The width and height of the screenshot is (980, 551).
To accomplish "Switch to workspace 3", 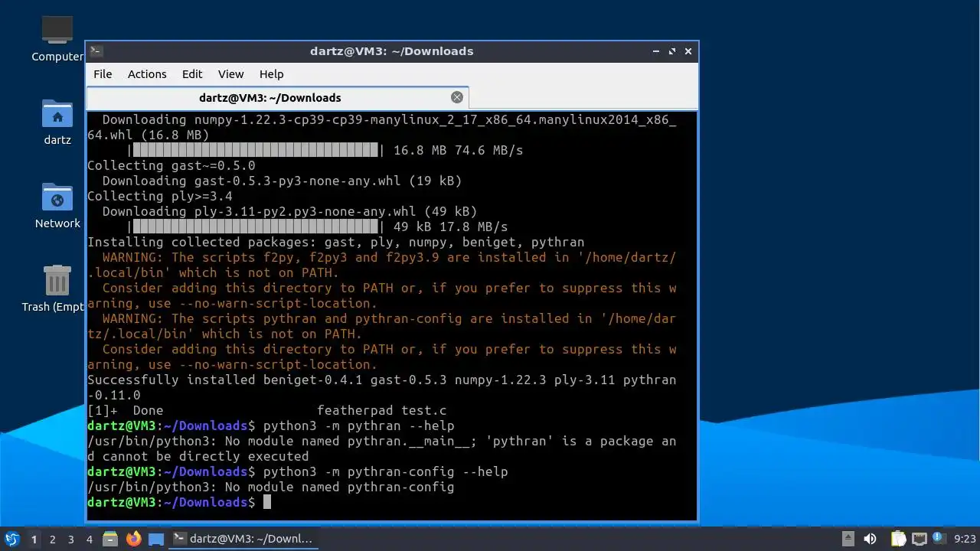I will pyautogui.click(x=70, y=540).
